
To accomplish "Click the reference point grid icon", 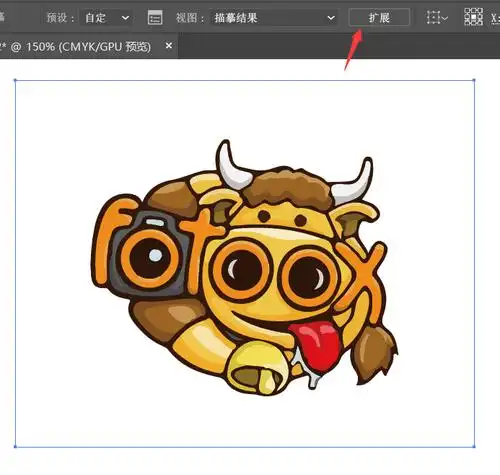I will tap(473, 17).
